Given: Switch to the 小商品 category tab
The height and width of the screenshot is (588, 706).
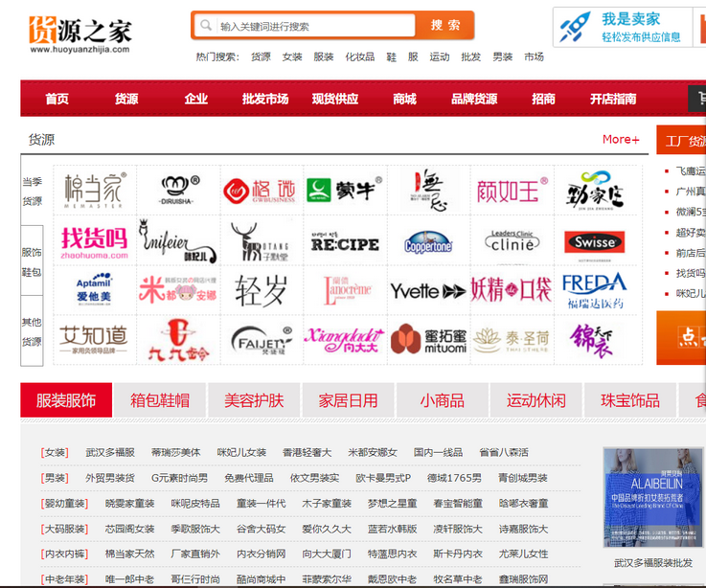Looking at the screenshot, I should [x=443, y=400].
